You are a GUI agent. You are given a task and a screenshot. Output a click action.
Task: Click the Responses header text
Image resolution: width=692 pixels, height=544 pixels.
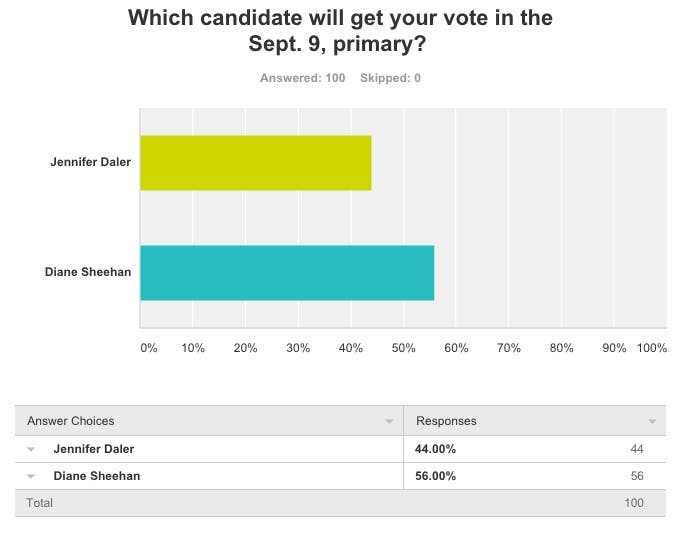(x=446, y=421)
